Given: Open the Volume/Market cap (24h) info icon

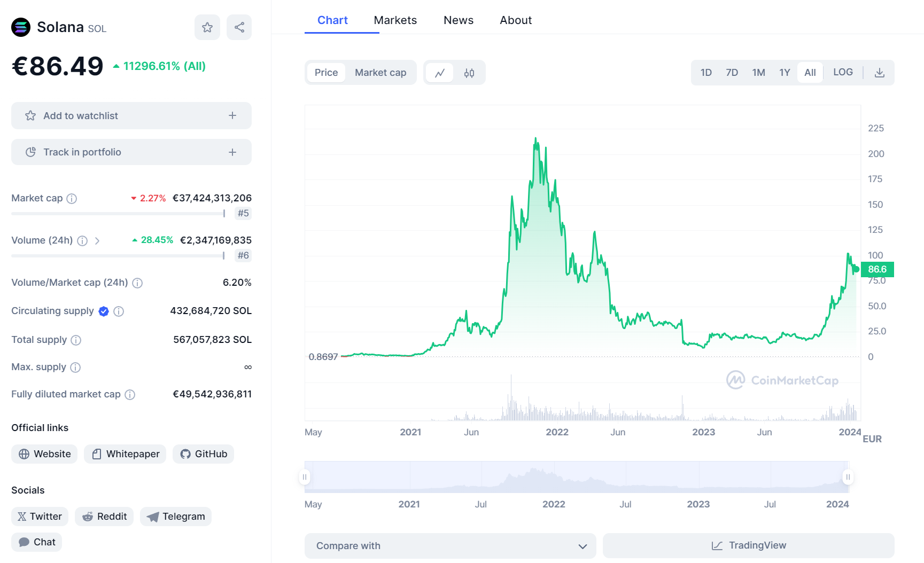Looking at the screenshot, I should tap(137, 283).
